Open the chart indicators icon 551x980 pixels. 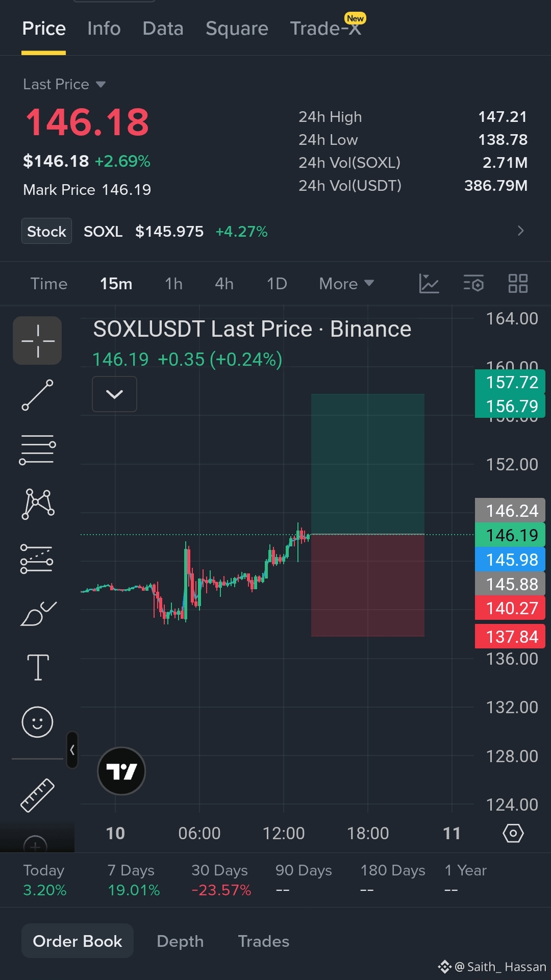pyautogui.click(x=429, y=284)
